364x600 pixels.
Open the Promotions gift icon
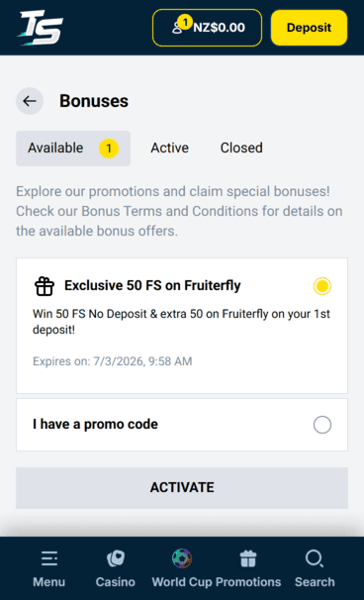[248, 558]
